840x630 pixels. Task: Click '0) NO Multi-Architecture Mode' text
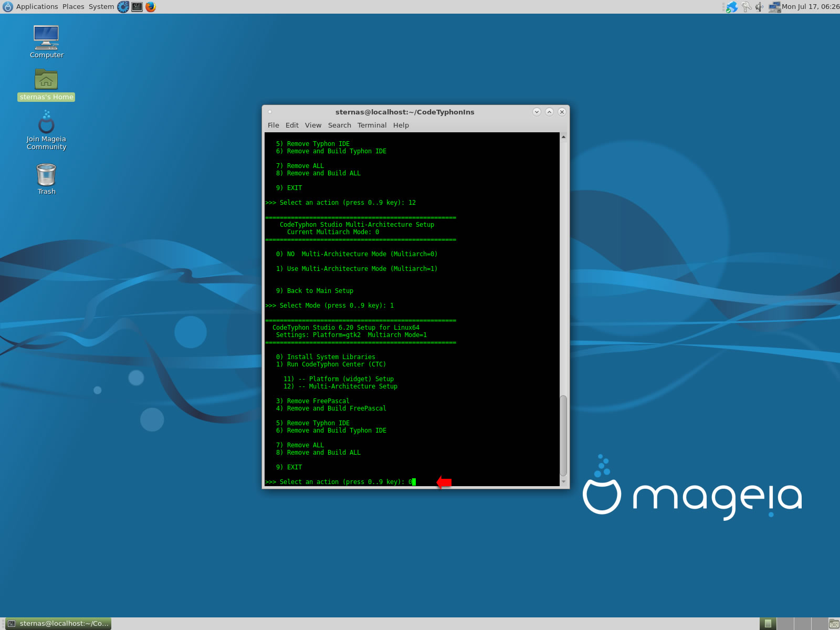pos(356,254)
